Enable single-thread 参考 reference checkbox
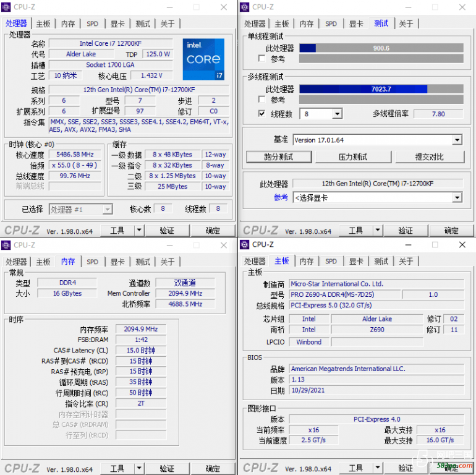Screen dimensions: 476x475 (x=261, y=58)
